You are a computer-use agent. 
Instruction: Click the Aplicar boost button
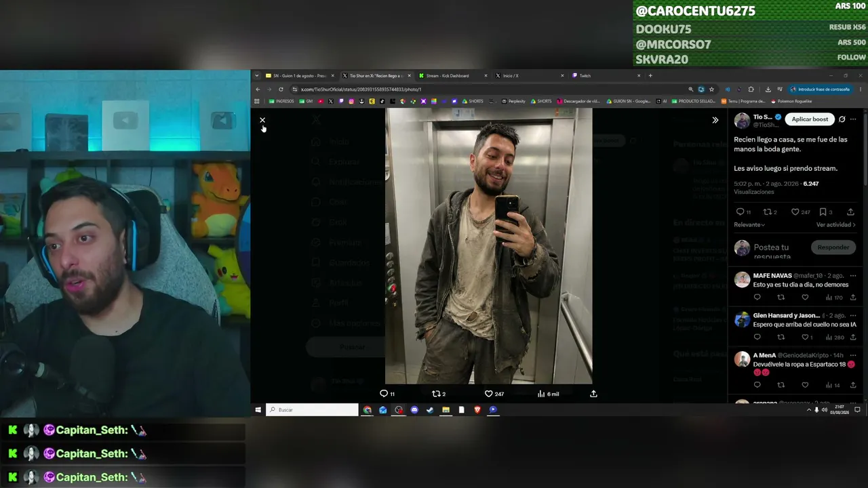coord(810,119)
